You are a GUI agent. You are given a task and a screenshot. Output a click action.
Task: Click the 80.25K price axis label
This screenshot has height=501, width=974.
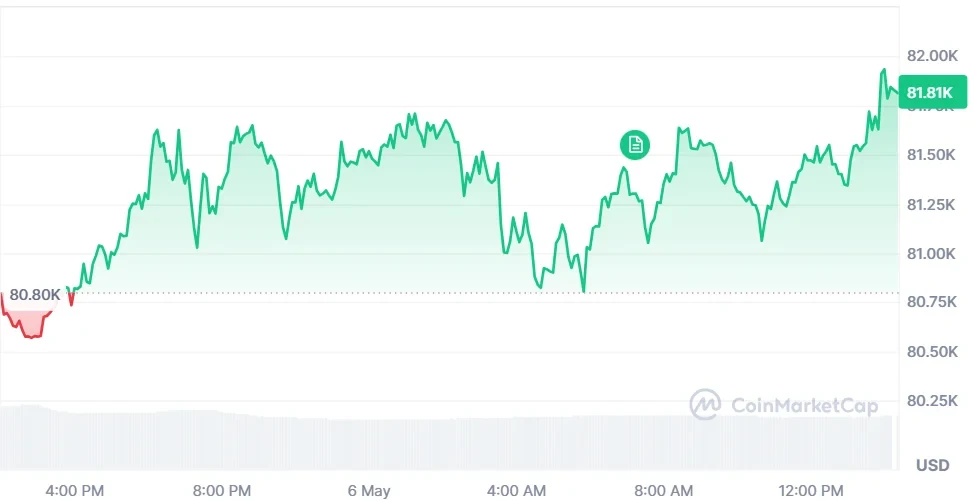[931, 401]
